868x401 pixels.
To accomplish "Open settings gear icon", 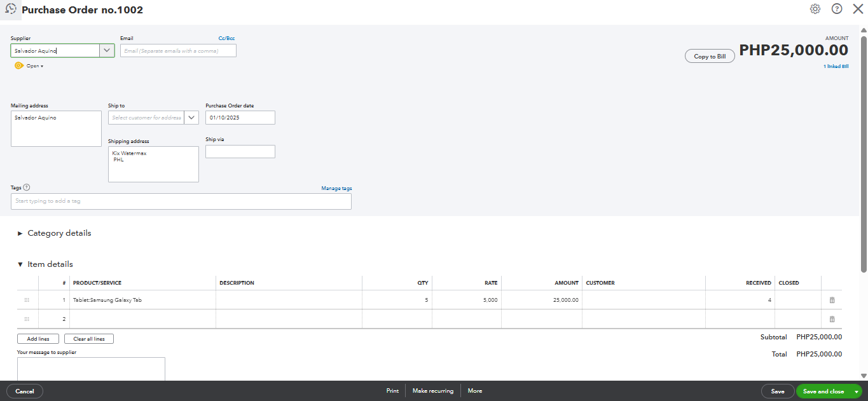I will click(x=815, y=9).
